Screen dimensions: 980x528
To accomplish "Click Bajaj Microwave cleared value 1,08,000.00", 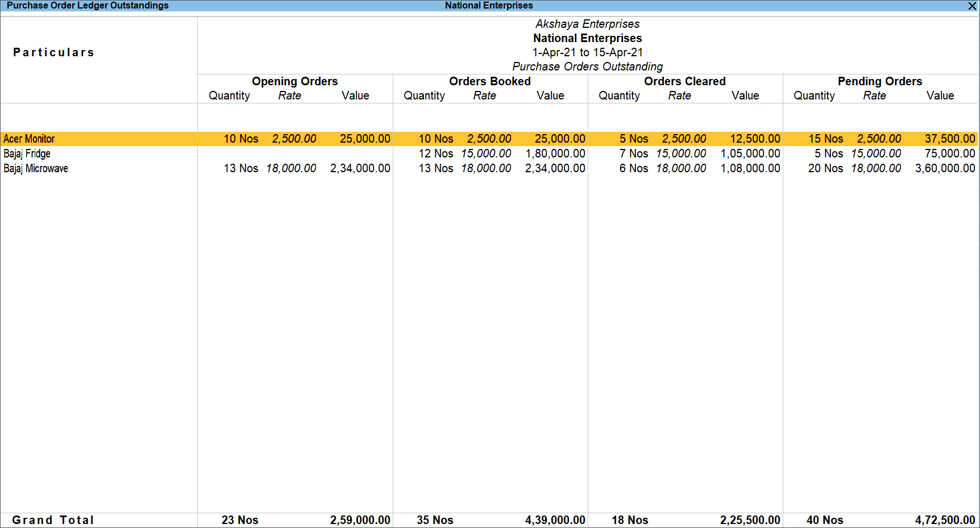I will (750, 168).
